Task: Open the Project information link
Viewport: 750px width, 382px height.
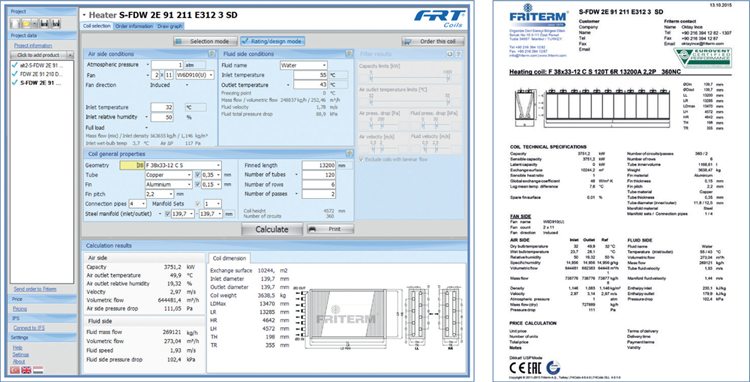Action: point(33,45)
